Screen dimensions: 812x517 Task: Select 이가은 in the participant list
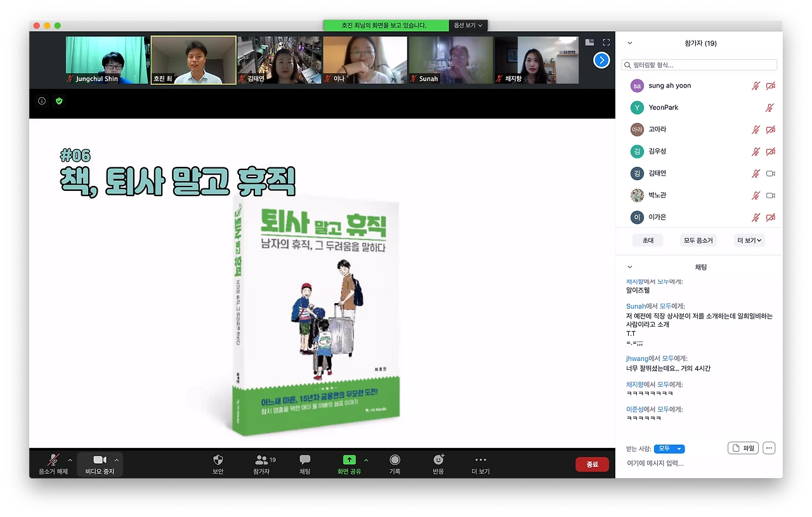click(699, 218)
